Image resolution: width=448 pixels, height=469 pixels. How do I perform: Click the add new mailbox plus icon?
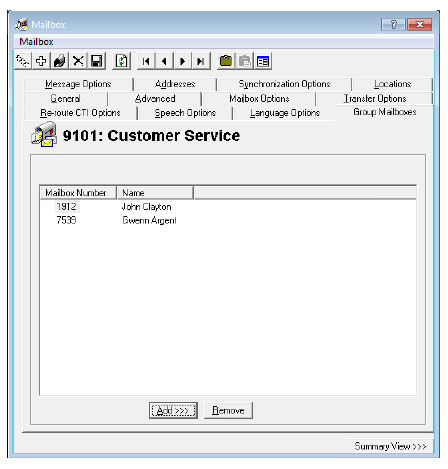click(41, 61)
